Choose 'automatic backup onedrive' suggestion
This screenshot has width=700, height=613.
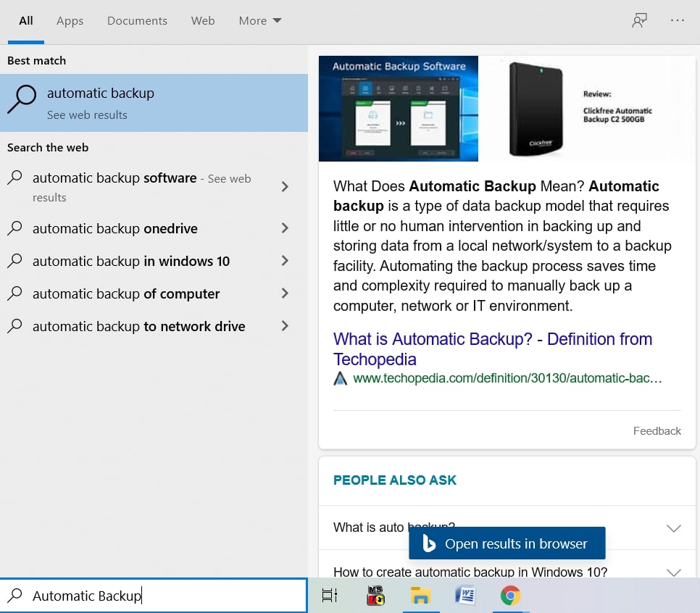point(154,228)
